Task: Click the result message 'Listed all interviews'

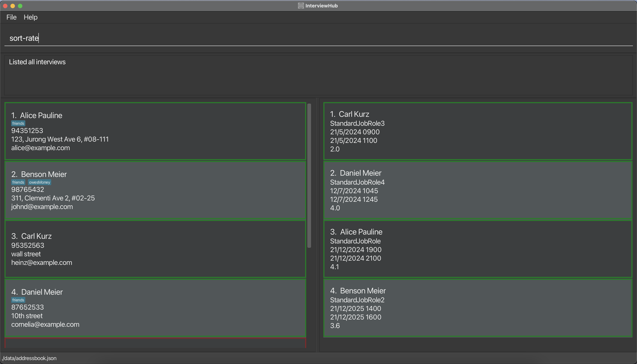Action: tap(37, 62)
